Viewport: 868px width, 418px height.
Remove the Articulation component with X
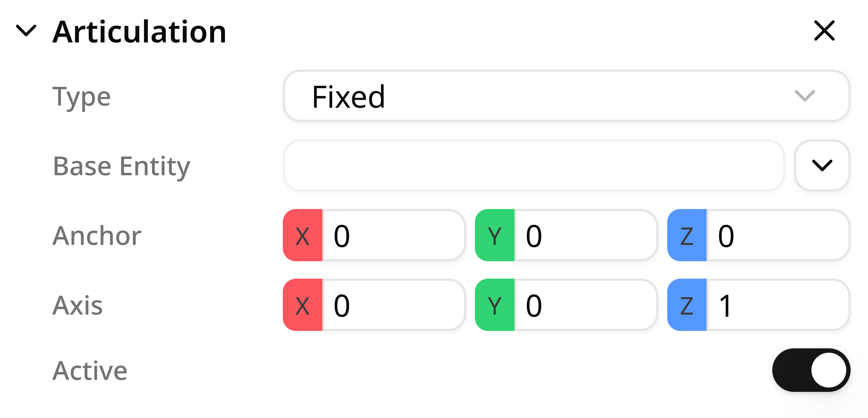click(824, 31)
